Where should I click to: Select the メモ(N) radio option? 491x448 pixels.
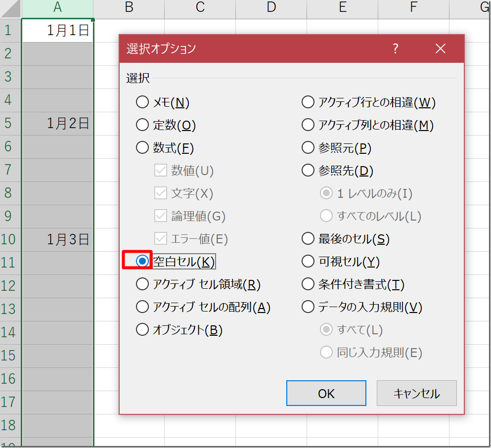click(142, 102)
